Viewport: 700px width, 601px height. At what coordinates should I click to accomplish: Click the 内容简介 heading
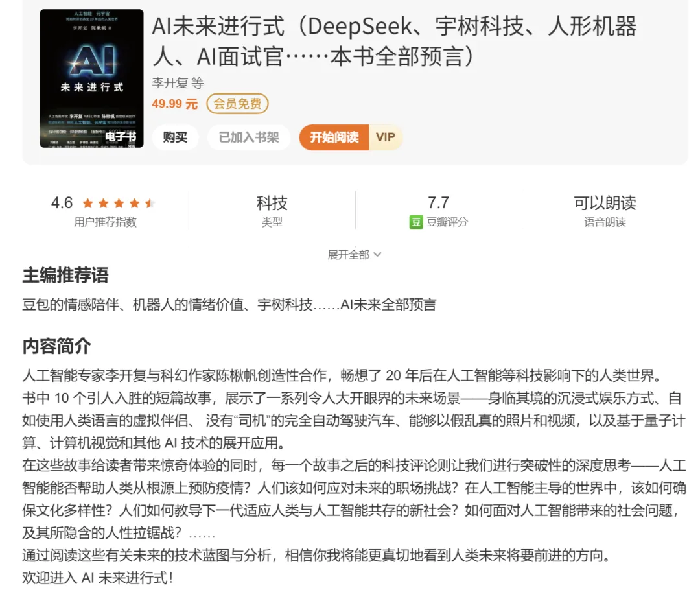pos(56,346)
